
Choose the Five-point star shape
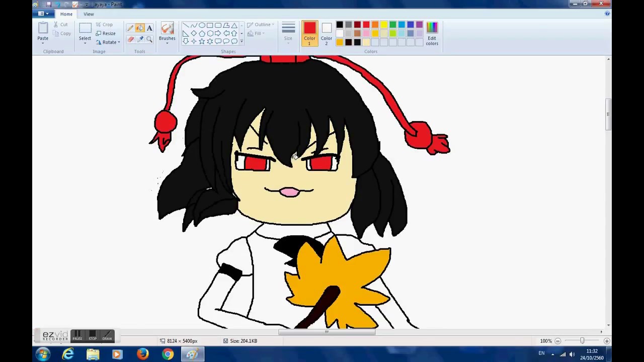point(202,41)
